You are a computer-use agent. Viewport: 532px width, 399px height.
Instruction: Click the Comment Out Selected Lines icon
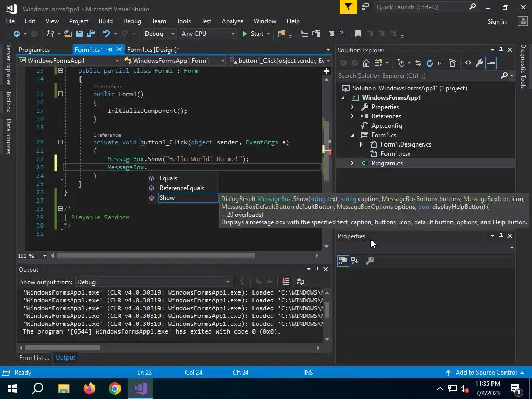(331, 34)
